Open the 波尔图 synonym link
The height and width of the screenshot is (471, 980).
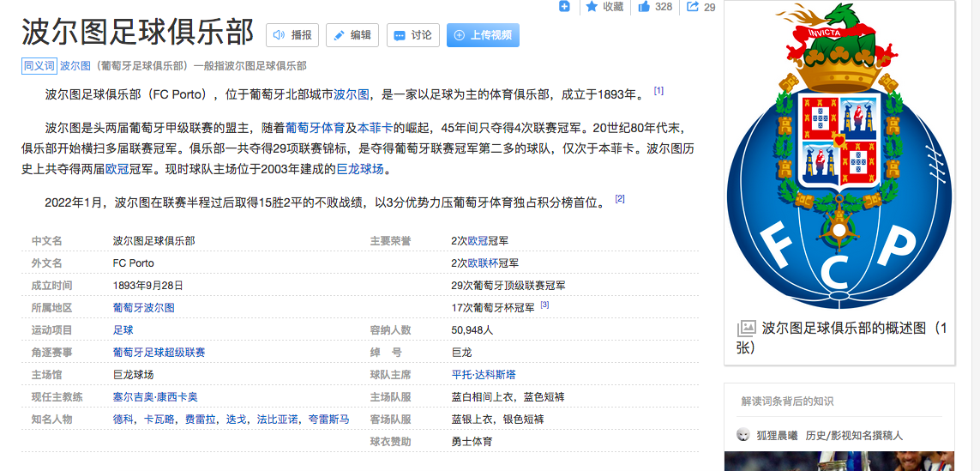point(75,66)
